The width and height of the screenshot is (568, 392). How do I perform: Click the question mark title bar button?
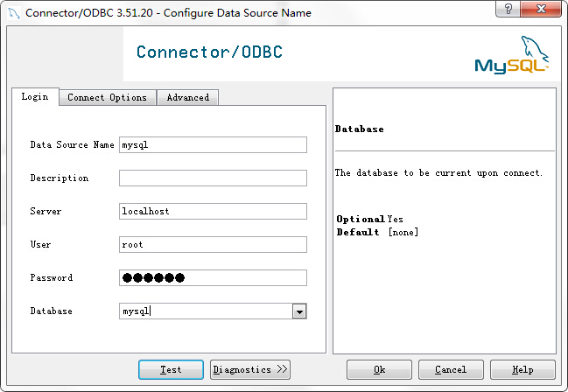pos(505,10)
